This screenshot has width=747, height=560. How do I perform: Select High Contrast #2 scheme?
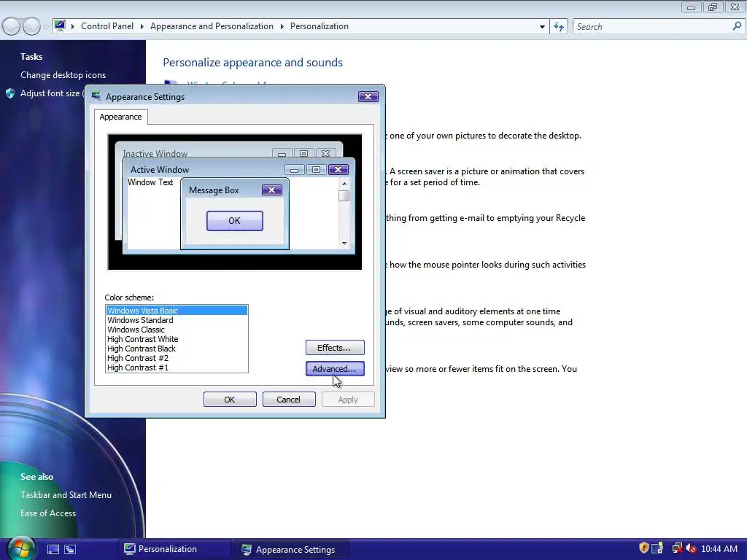[177, 358]
